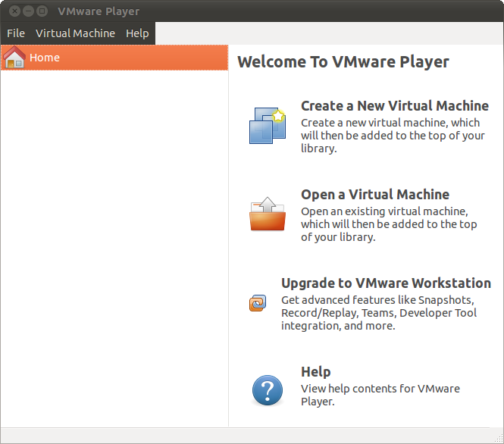
Task: Click the Home house icon in sidebar
Action: [x=14, y=58]
